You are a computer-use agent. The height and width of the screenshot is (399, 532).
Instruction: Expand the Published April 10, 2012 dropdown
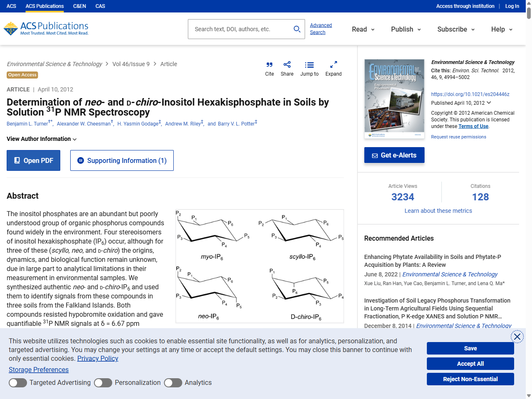461,103
